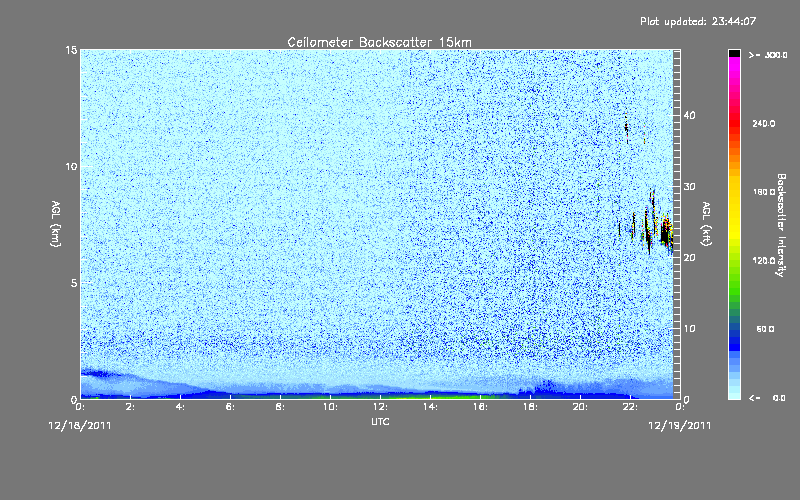Click the black top of the colorbar
This screenshot has height=500, width=800.
734,53
